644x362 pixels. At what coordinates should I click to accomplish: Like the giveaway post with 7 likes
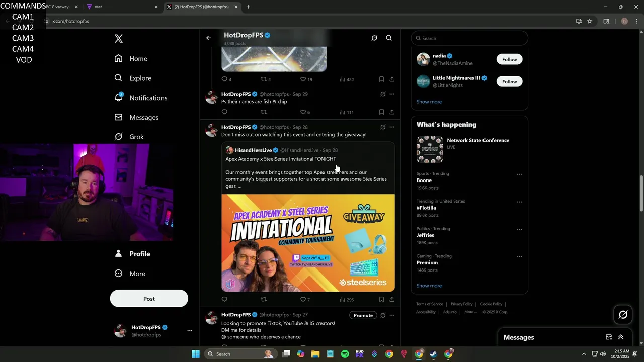click(x=303, y=299)
